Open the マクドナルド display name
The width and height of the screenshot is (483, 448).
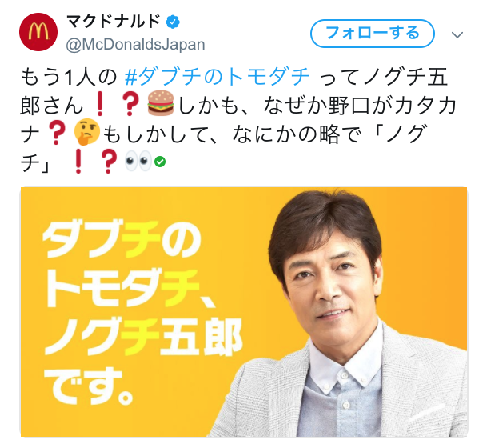(113, 22)
